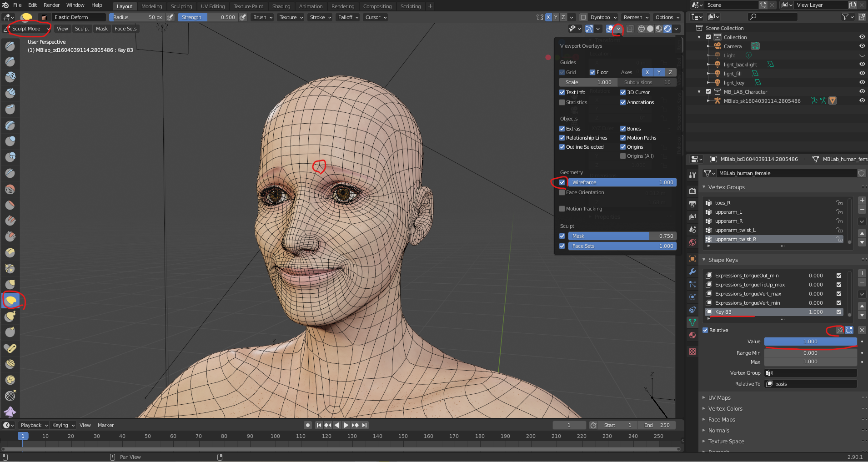Click the outliner filter funnel icon
The width and height of the screenshot is (868, 462).
point(845,17)
